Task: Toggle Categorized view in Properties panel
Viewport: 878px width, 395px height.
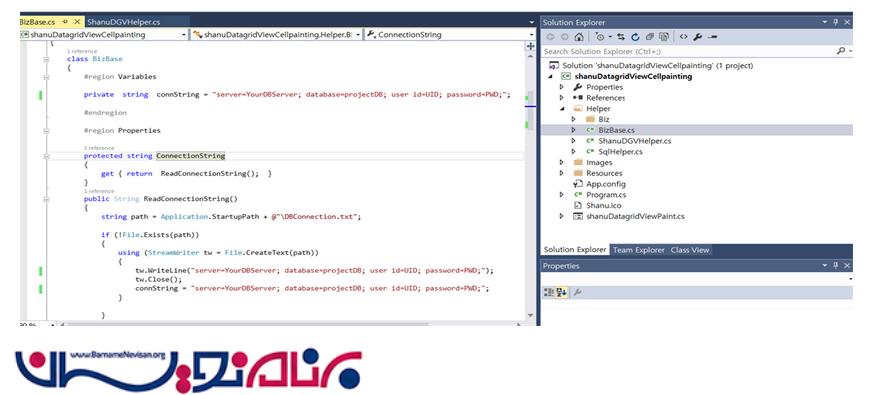Action: tap(549, 292)
